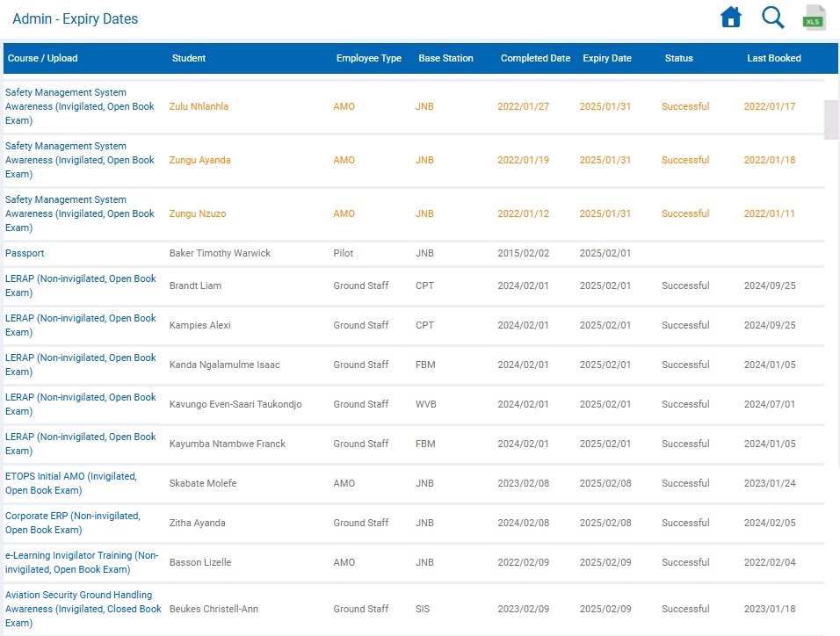
Task: Select student Zungu Ayanda
Action: (199, 160)
